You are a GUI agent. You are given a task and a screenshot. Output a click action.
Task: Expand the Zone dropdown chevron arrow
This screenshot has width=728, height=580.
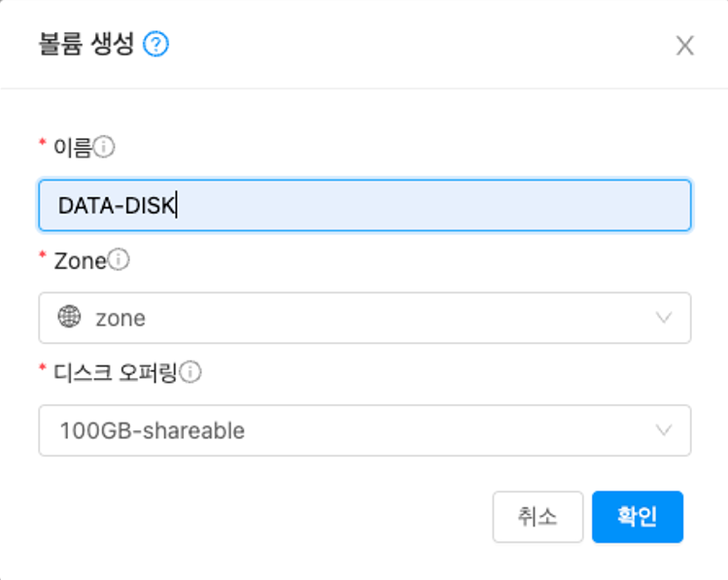(x=664, y=318)
